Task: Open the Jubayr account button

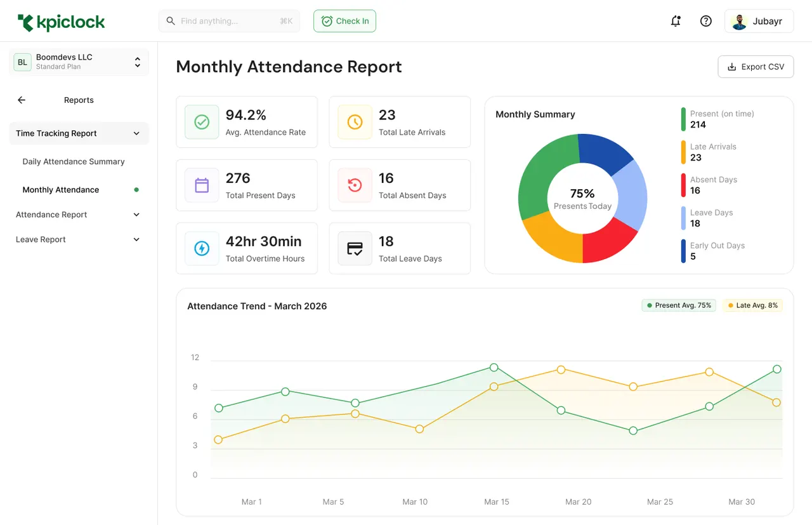Action: coord(759,21)
